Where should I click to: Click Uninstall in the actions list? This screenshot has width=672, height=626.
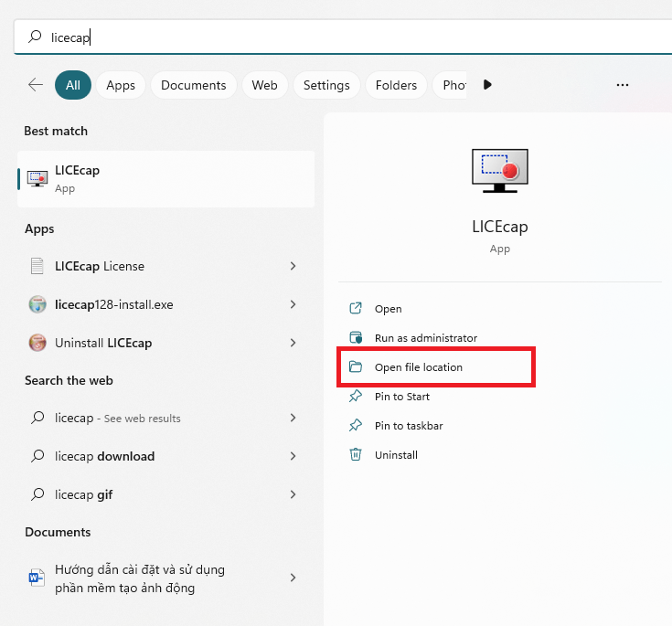pos(396,454)
